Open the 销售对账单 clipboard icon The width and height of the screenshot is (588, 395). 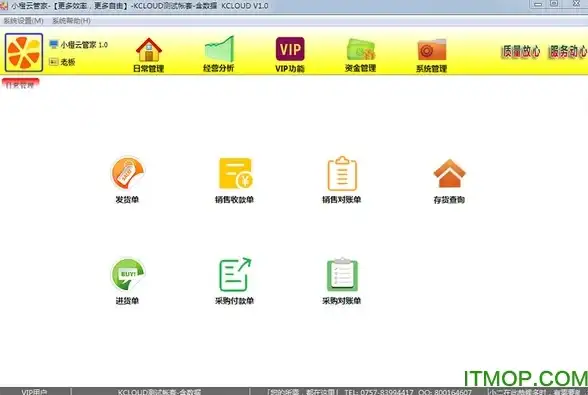pos(342,174)
